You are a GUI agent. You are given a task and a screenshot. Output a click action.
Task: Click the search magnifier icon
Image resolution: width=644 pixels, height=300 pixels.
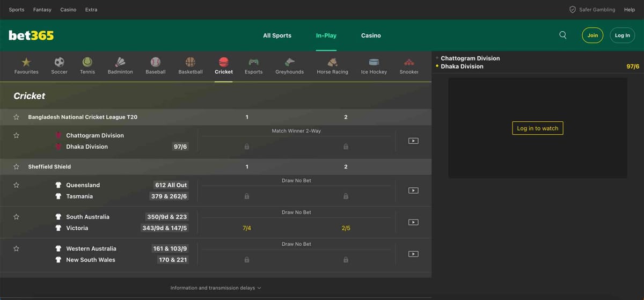[x=563, y=35]
